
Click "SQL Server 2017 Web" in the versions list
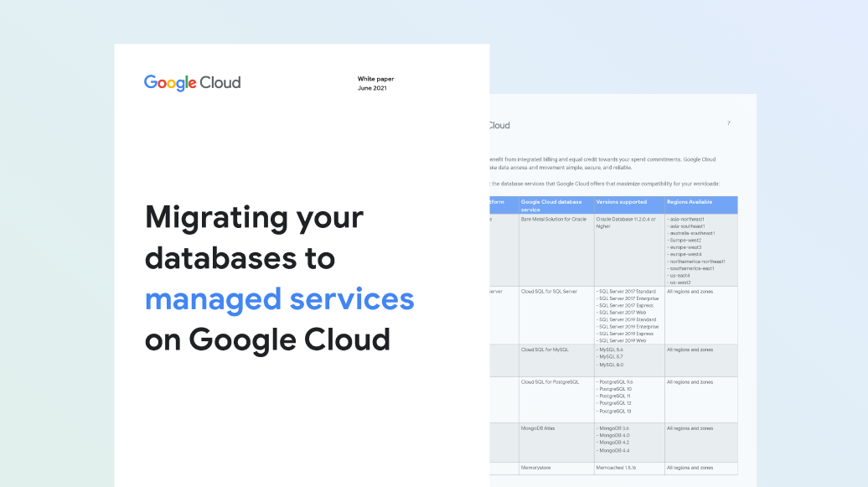[x=621, y=313]
